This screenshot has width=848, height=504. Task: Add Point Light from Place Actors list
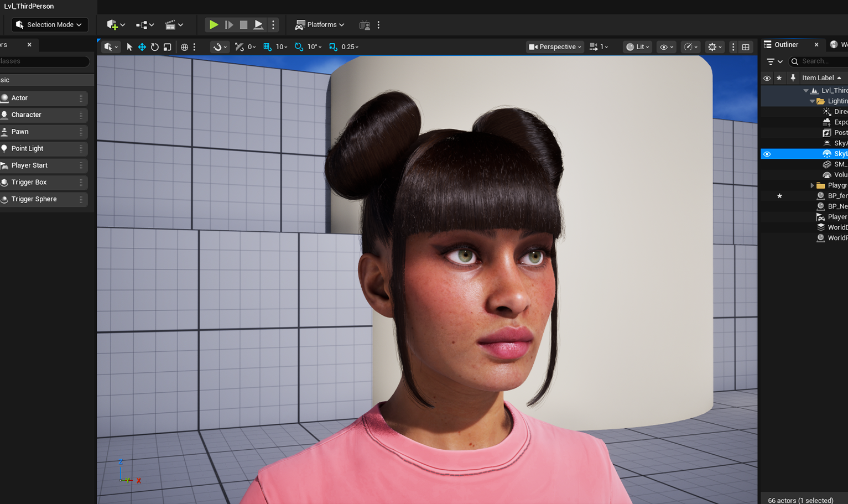tap(44, 149)
